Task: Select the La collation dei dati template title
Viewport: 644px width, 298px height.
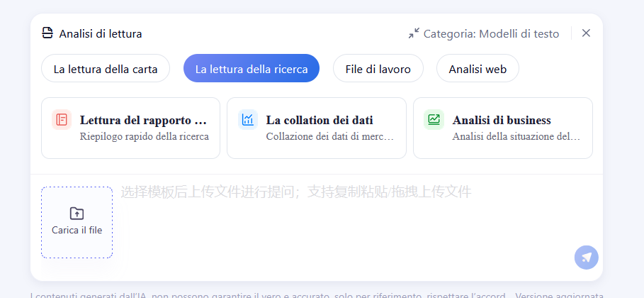Action: coord(320,120)
